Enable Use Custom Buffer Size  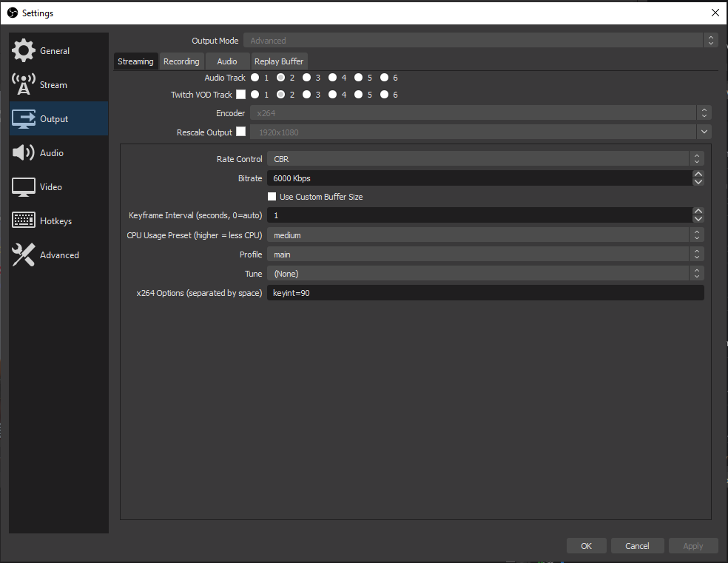(272, 197)
